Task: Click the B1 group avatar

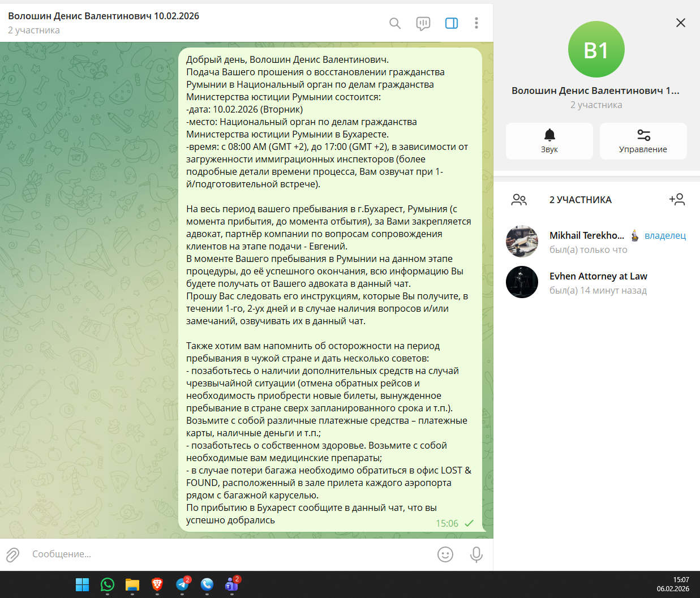Action: [596, 49]
